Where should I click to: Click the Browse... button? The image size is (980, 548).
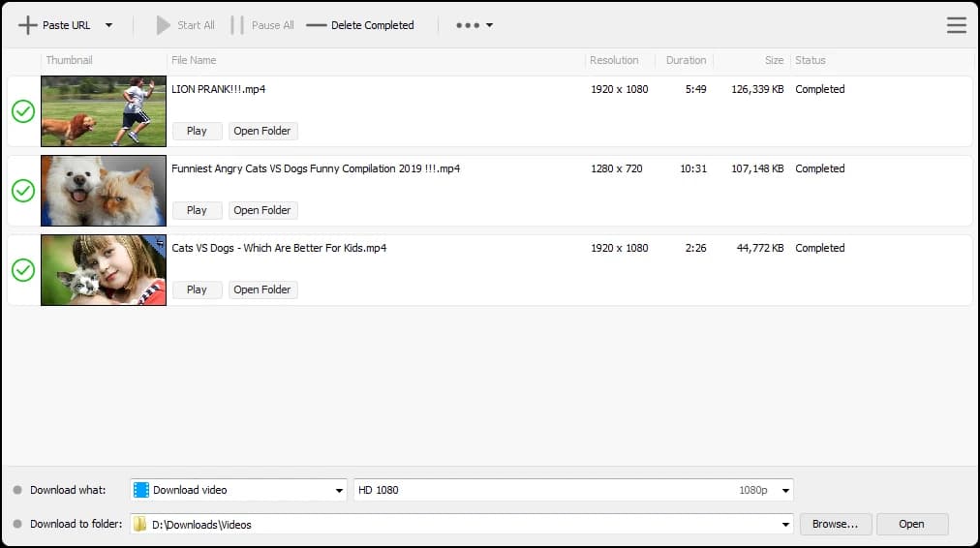tap(836, 524)
